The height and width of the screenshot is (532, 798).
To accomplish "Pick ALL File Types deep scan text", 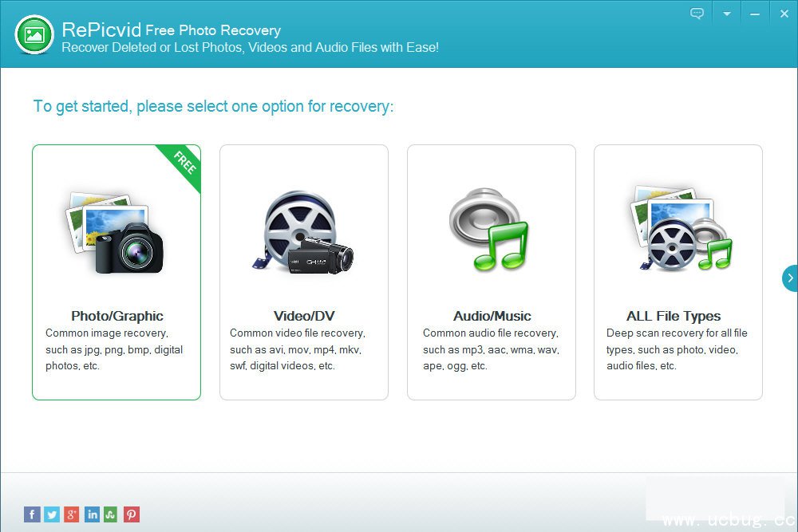I will point(677,349).
